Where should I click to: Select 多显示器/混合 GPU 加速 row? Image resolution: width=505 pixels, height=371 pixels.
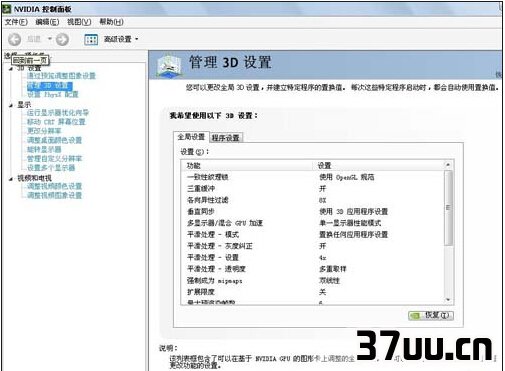313,223
